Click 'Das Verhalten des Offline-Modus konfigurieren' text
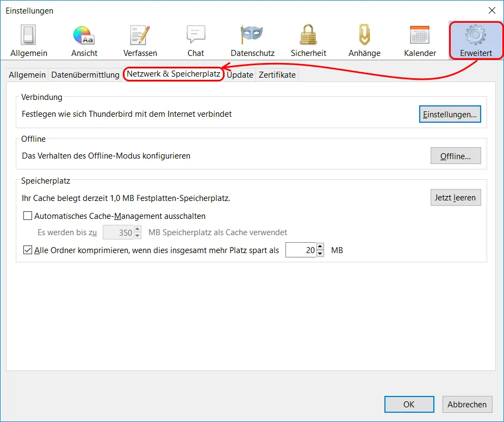 106,156
